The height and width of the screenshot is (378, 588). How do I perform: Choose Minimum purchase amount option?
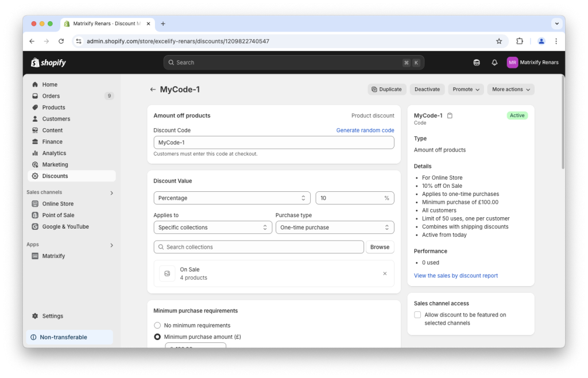[157, 337]
